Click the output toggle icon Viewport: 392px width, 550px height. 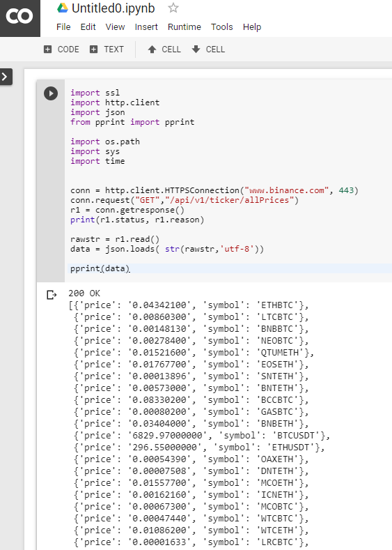tap(52, 295)
